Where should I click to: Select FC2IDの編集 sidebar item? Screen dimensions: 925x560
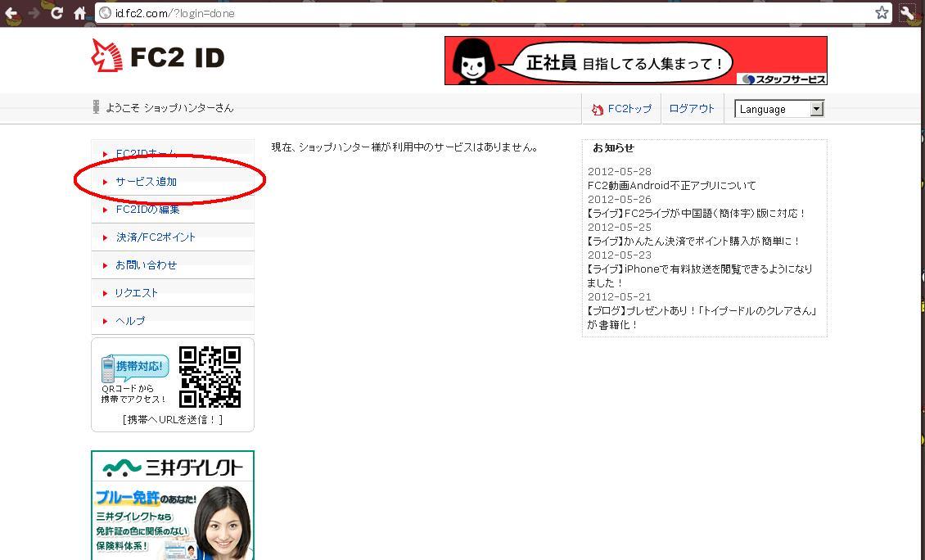pos(147,210)
